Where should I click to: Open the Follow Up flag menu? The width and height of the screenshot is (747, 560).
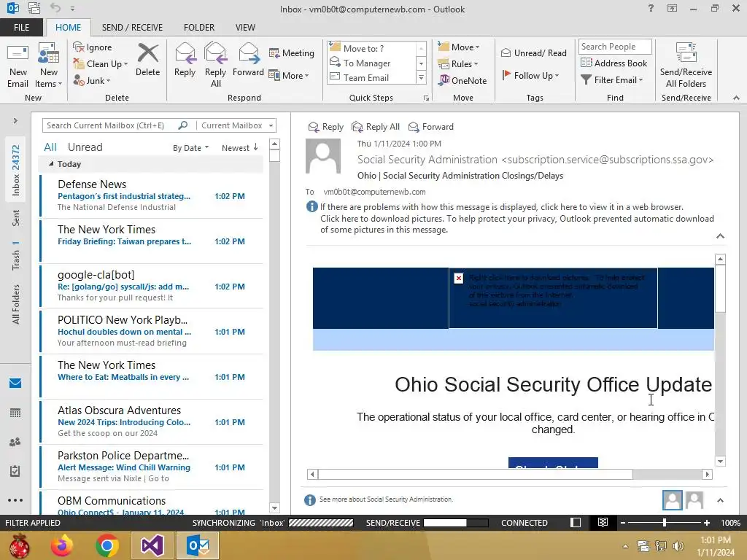tap(530, 75)
